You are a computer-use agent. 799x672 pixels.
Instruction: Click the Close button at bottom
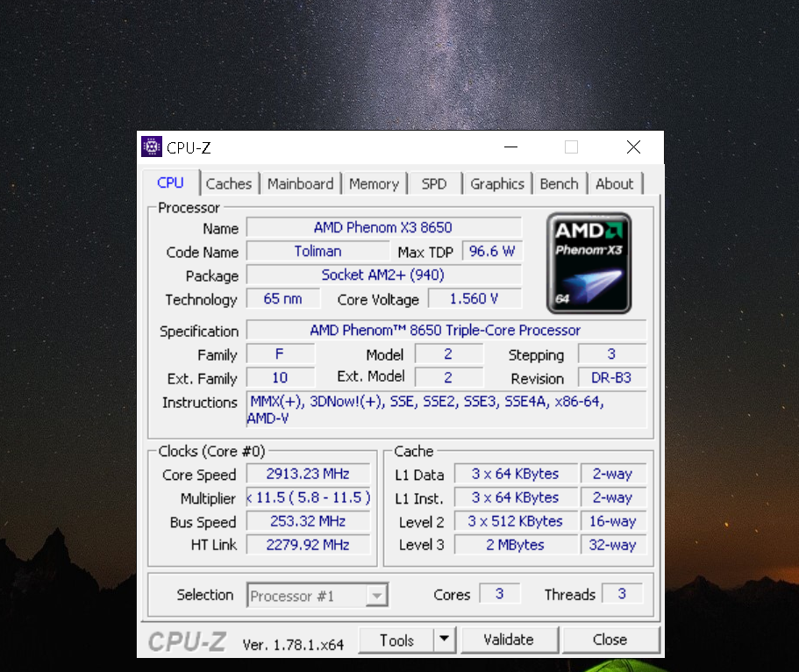point(610,640)
